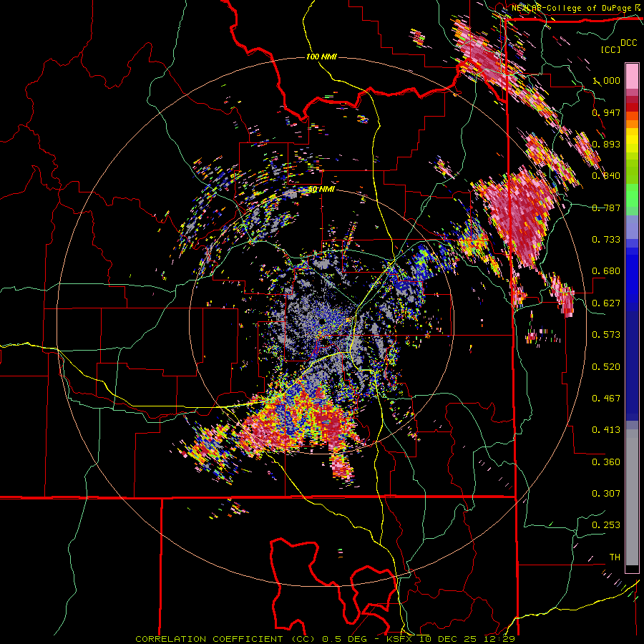Select the 0.840 legend value
This screenshot has height=644, width=644.
point(606,176)
